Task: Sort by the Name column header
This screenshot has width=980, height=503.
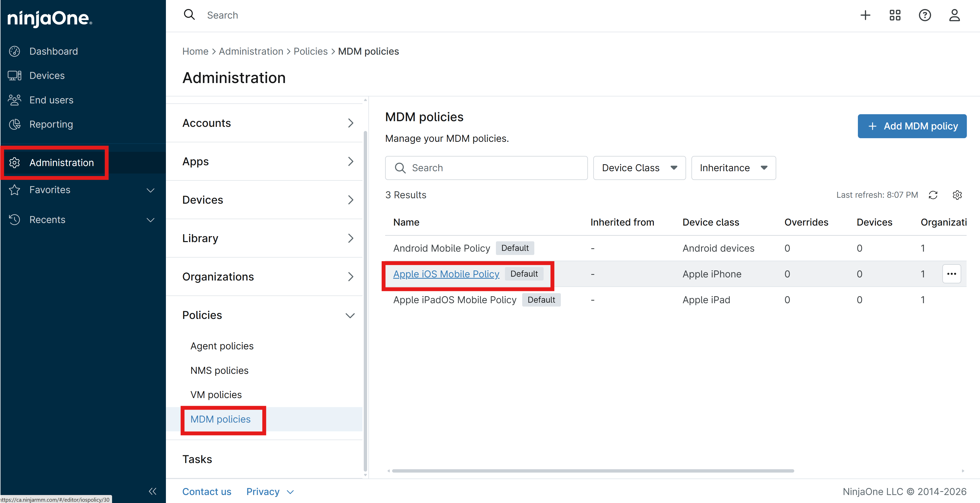Action: pyautogui.click(x=406, y=222)
